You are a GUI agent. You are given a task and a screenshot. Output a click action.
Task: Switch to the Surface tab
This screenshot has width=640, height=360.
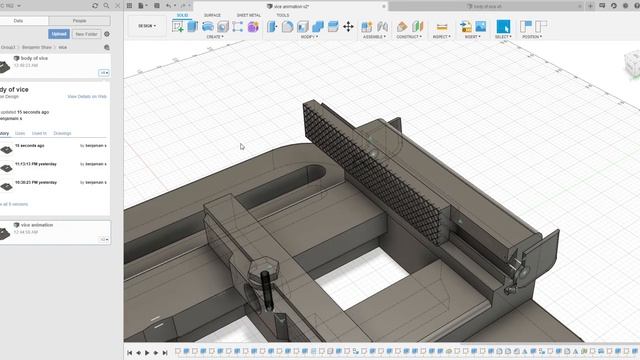[212, 15]
